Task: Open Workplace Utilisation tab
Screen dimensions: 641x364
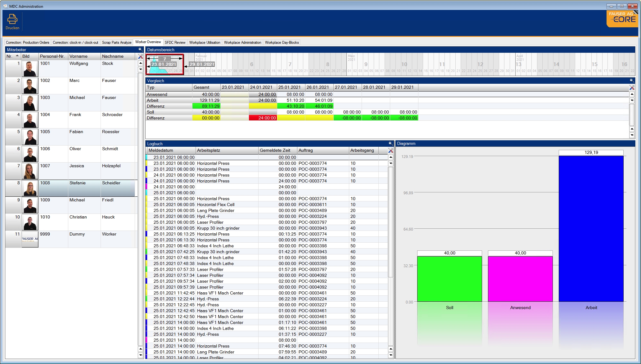Action: 205,43
